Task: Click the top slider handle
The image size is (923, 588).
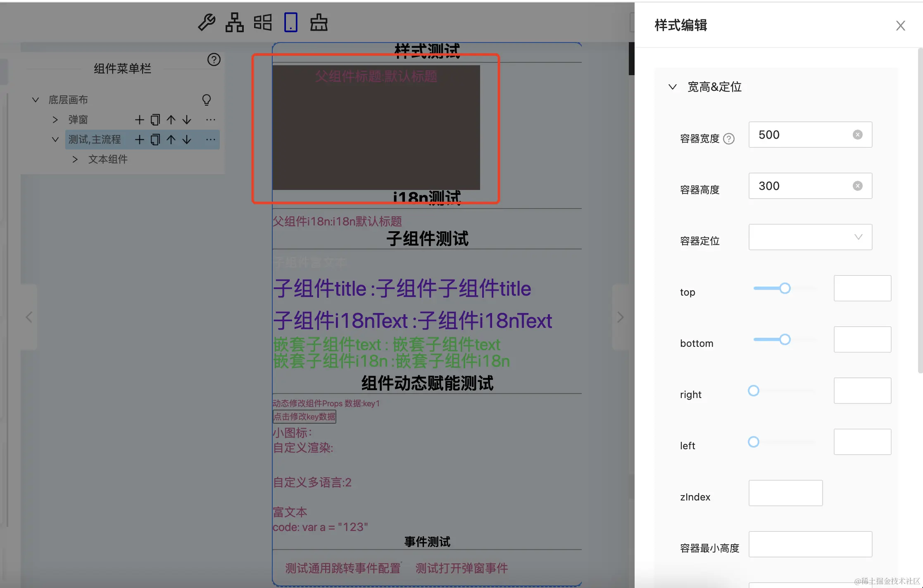Action: pyautogui.click(x=785, y=288)
